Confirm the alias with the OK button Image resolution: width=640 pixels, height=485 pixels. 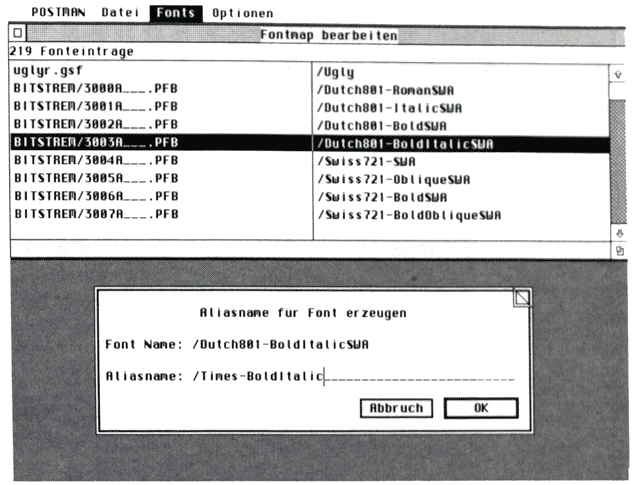click(x=481, y=408)
